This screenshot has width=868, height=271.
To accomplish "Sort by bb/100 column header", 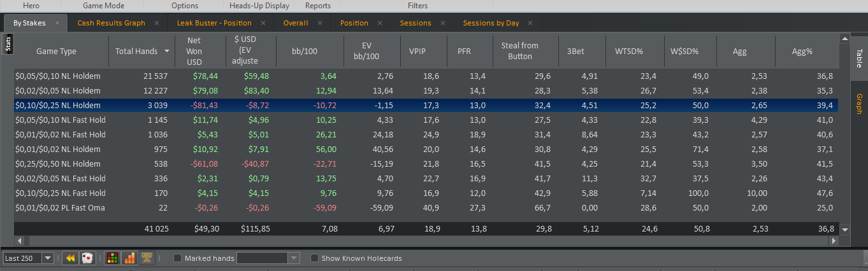I will [x=309, y=51].
